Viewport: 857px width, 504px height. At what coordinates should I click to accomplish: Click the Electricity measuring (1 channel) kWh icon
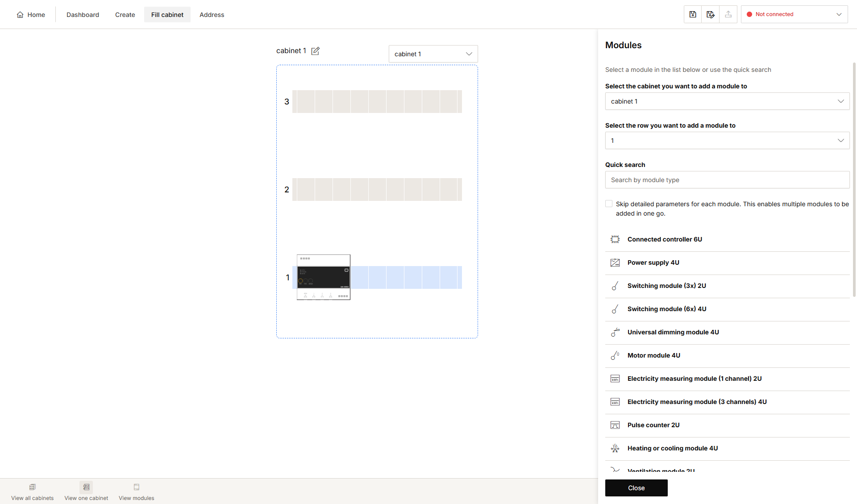[x=615, y=379]
